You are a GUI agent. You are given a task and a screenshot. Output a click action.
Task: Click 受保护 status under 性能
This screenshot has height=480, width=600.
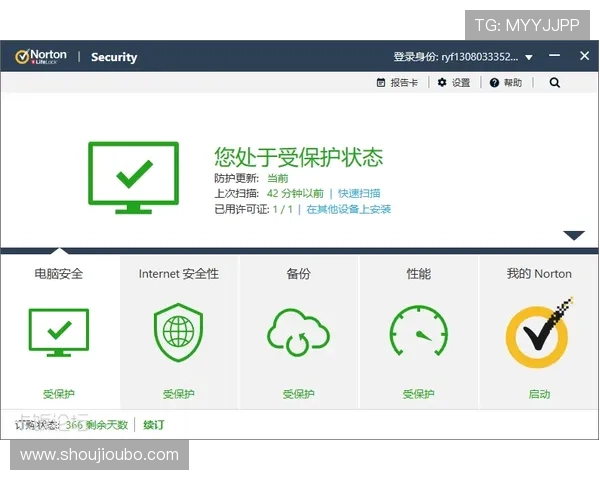(419, 394)
